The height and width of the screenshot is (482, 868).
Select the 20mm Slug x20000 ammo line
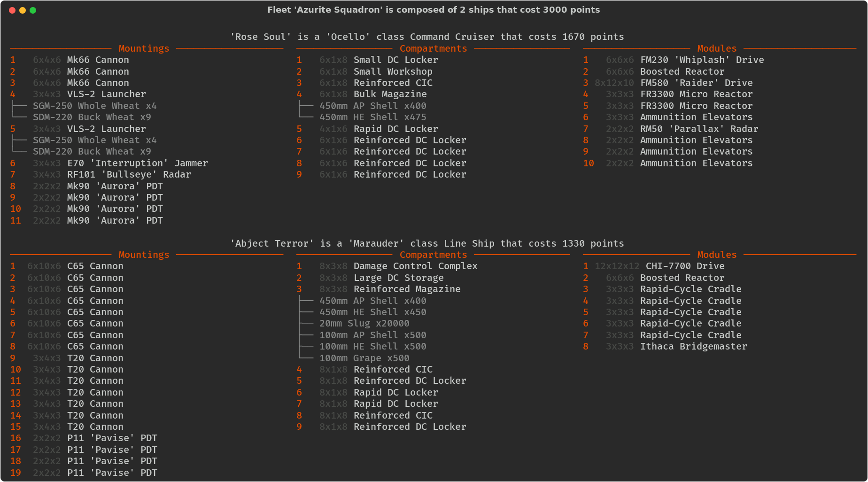(x=364, y=323)
